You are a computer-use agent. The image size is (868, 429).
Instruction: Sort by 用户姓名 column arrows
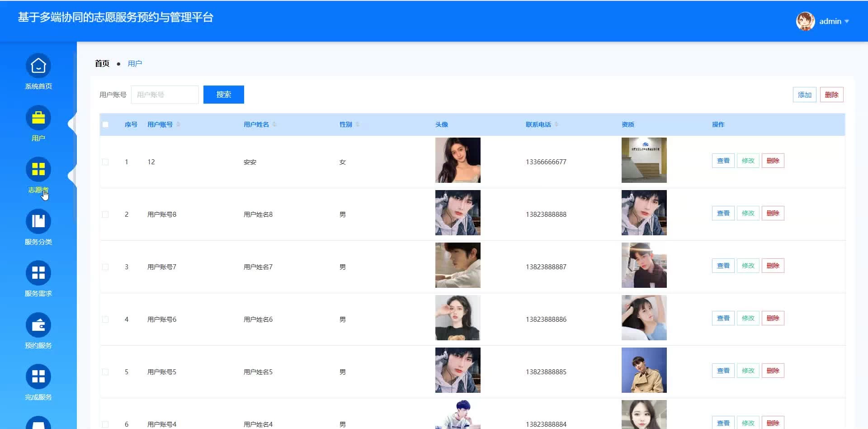274,124
